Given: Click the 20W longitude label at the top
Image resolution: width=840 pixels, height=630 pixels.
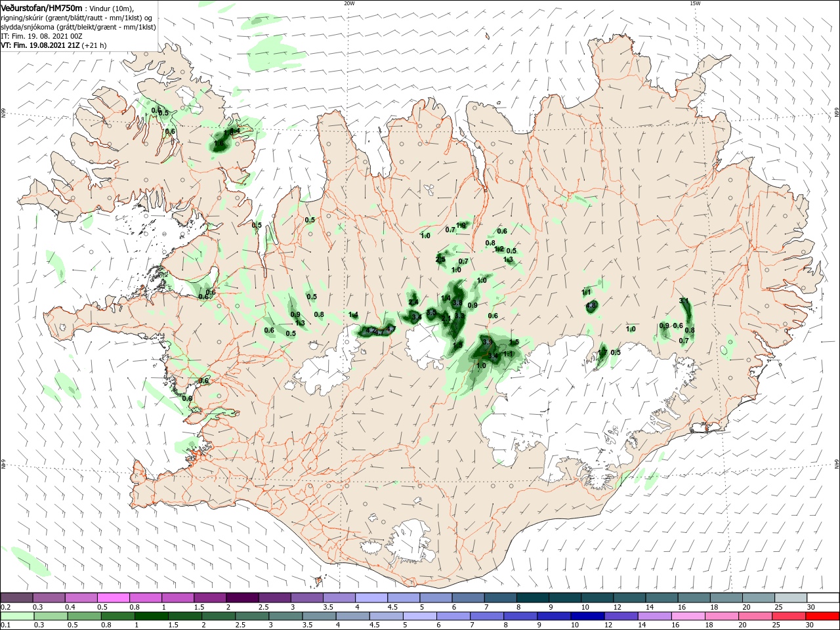Looking at the screenshot, I should tap(349, 3).
